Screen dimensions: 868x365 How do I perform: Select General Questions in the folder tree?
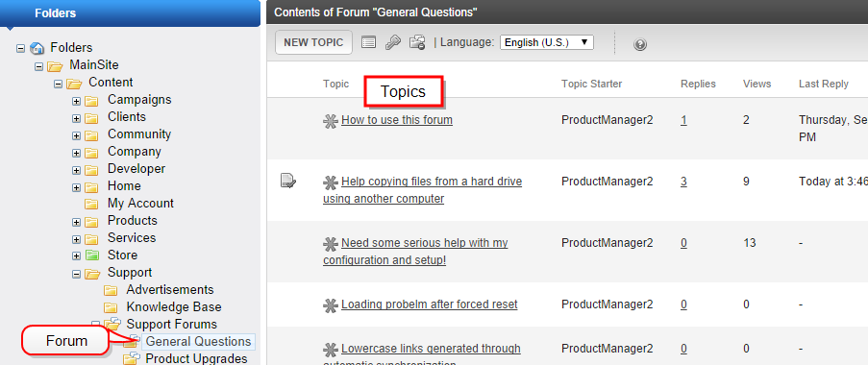(x=198, y=342)
